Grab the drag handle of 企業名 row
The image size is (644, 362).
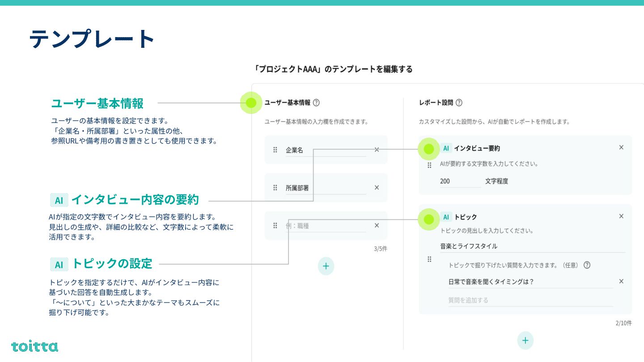(275, 150)
